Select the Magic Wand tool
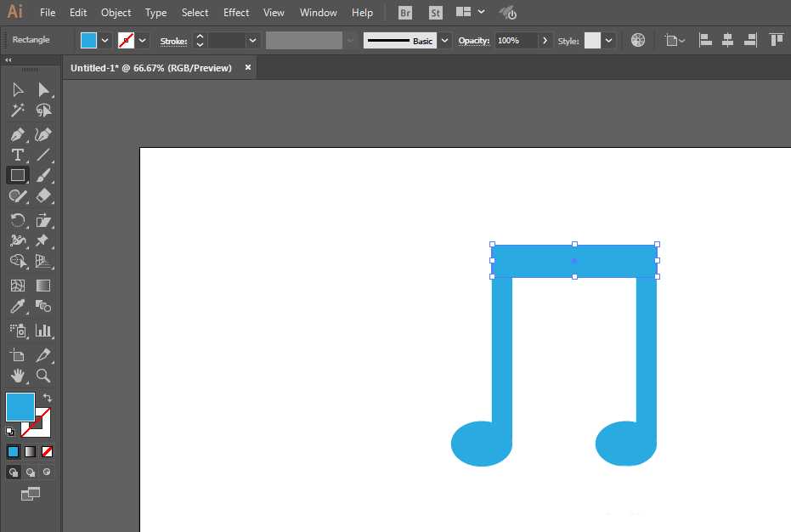Screen dimensions: 791x532 click(17, 110)
